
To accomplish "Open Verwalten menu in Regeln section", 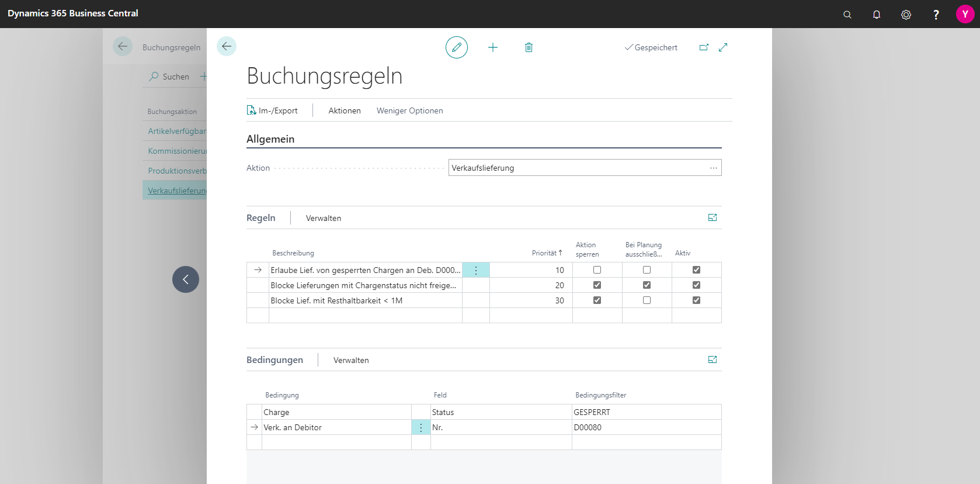I will click(324, 218).
